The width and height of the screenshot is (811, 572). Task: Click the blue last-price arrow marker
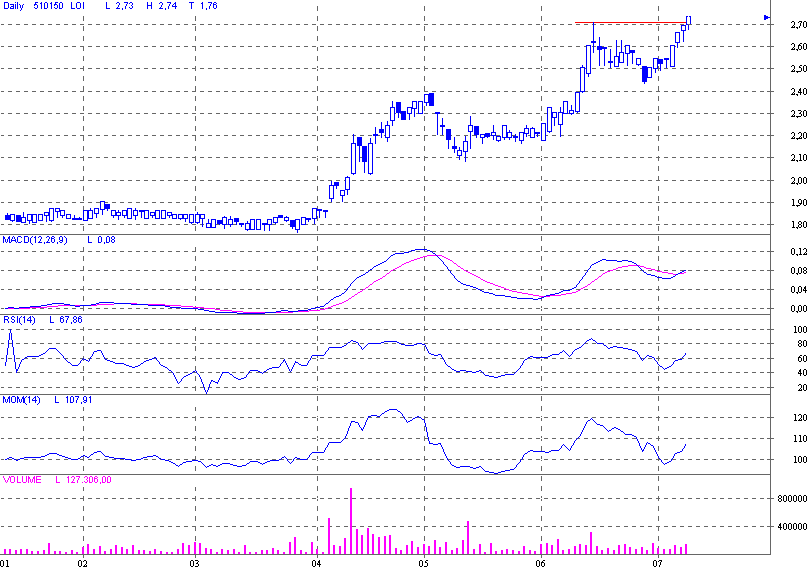point(766,17)
